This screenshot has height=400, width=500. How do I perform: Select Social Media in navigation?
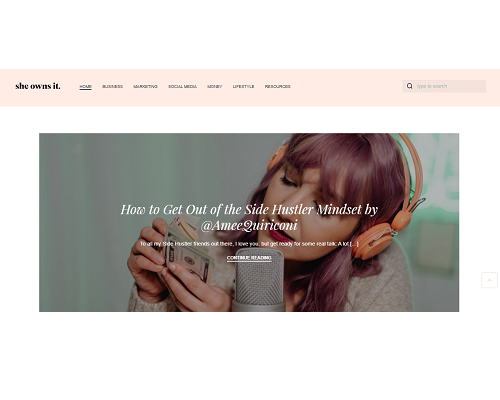(182, 86)
